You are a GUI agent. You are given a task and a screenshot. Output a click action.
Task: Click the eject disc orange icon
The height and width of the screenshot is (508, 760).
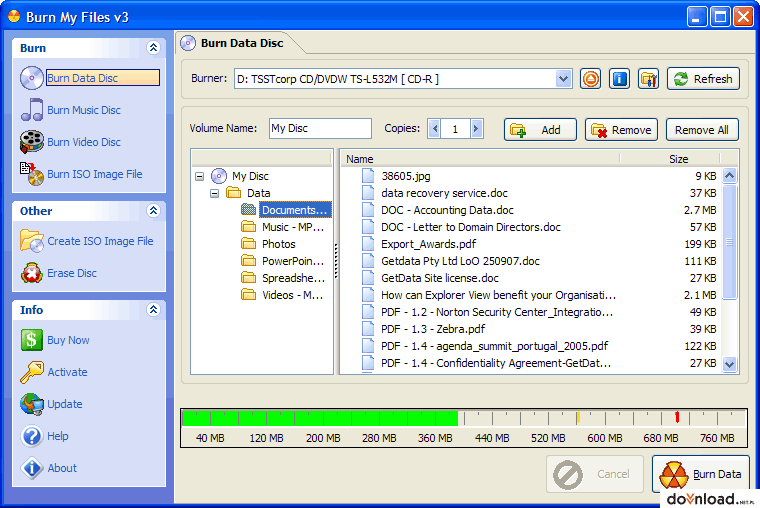pos(590,79)
